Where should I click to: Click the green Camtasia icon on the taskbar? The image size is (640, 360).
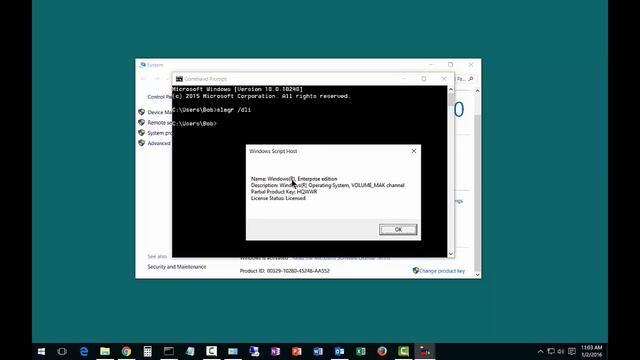403,351
